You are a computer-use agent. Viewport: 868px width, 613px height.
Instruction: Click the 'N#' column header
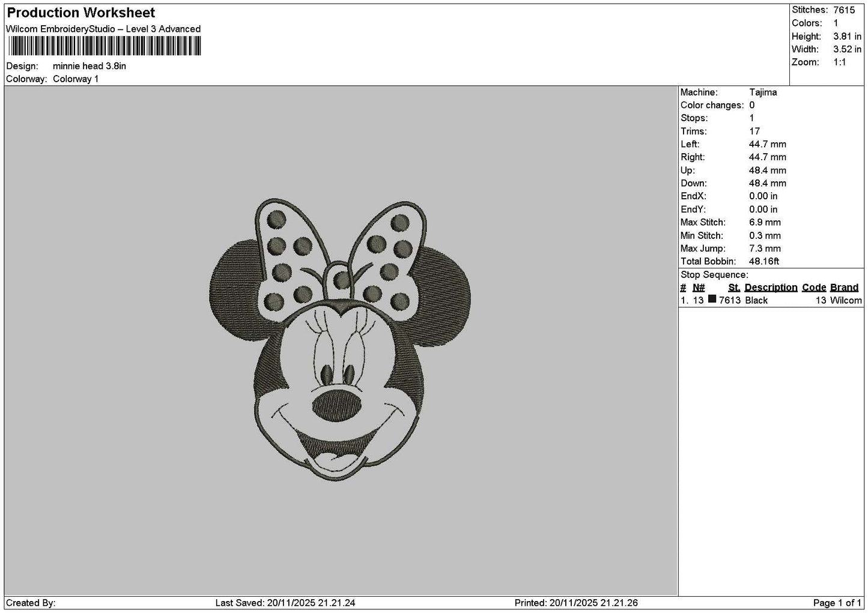tap(699, 288)
